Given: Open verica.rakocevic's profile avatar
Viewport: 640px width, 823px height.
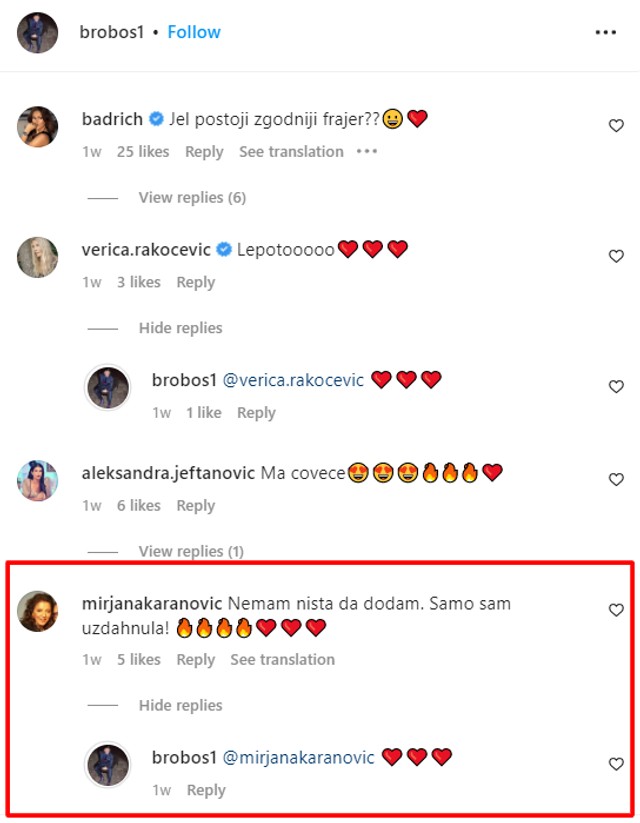Looking at the screenshot, I should point(38,257).
